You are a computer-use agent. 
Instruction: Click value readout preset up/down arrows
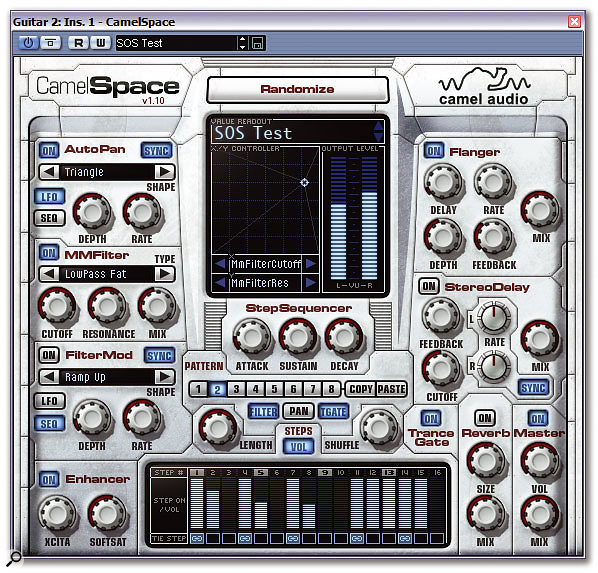(x=378, y=132)
